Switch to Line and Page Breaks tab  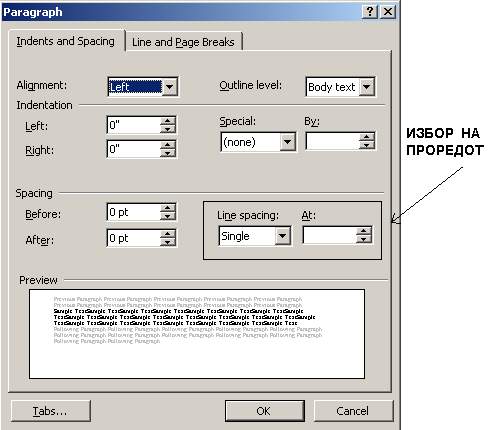coord(183,42)
